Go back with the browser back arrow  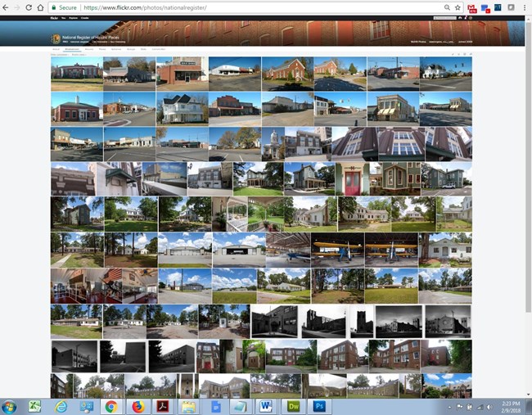[x=6, y=7]
